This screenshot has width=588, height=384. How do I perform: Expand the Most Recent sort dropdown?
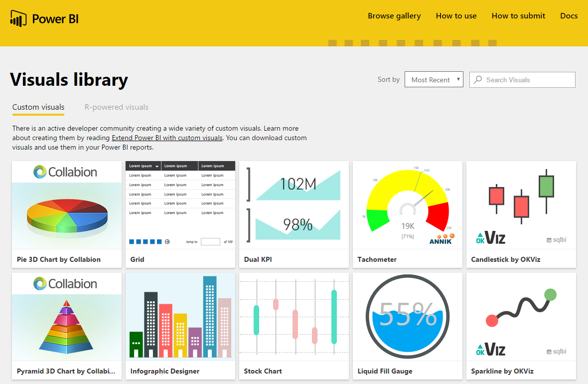point(434,80)
